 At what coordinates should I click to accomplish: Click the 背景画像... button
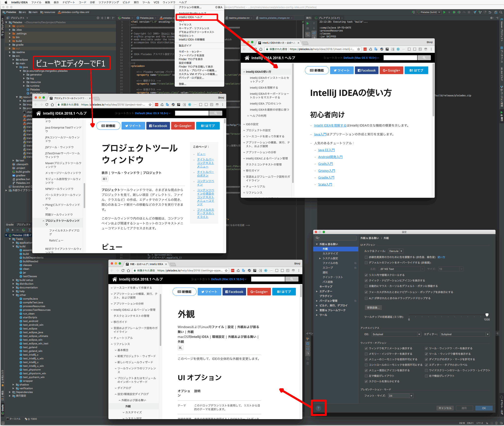[x=373, y=307]
